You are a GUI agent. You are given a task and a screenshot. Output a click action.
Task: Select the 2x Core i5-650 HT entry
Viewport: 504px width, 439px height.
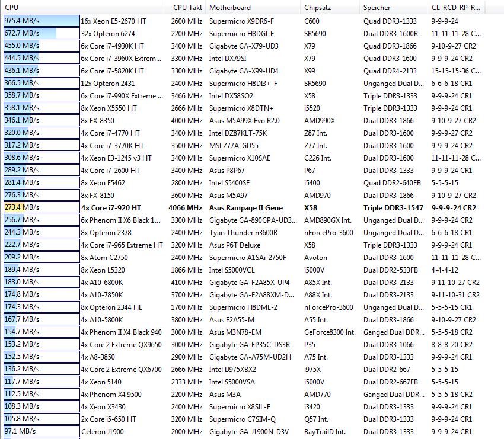[x=109, y=419]
